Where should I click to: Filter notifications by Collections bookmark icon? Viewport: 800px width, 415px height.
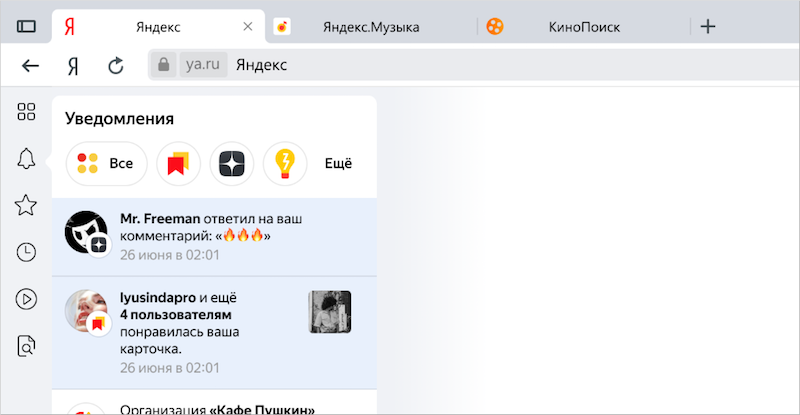click(178, 163)
